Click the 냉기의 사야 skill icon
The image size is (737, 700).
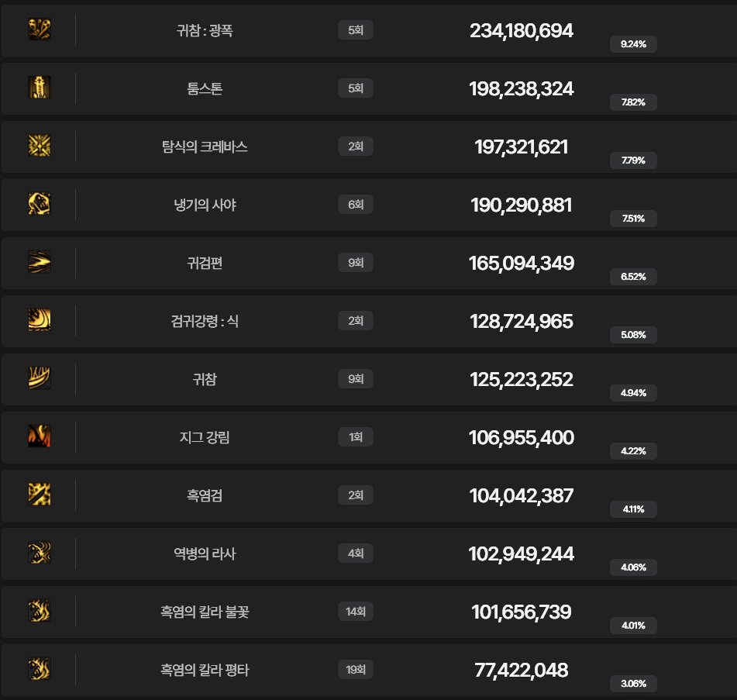(x=40, y=205)
